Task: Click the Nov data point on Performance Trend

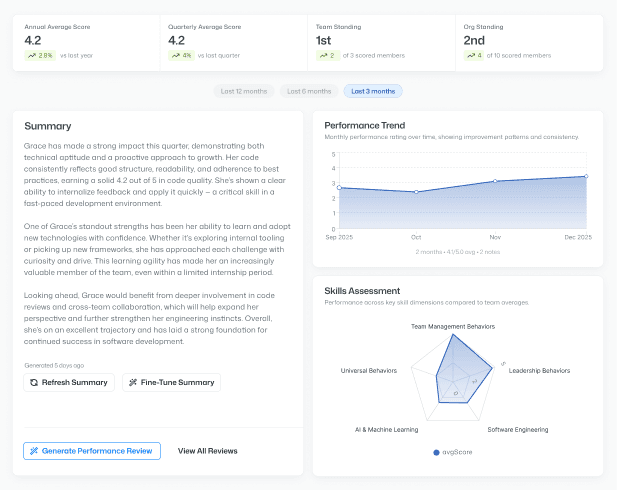Action: click(x=494, y=181)
